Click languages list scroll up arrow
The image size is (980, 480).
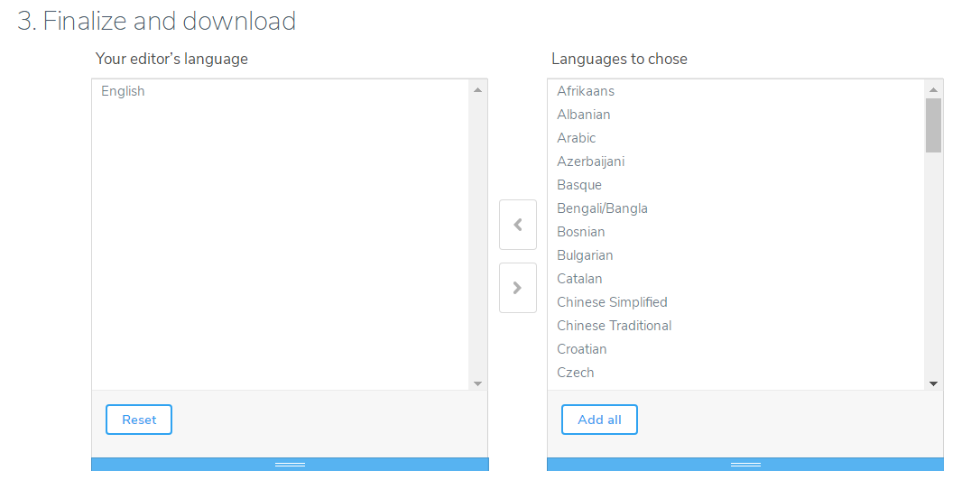click(933, 90)
